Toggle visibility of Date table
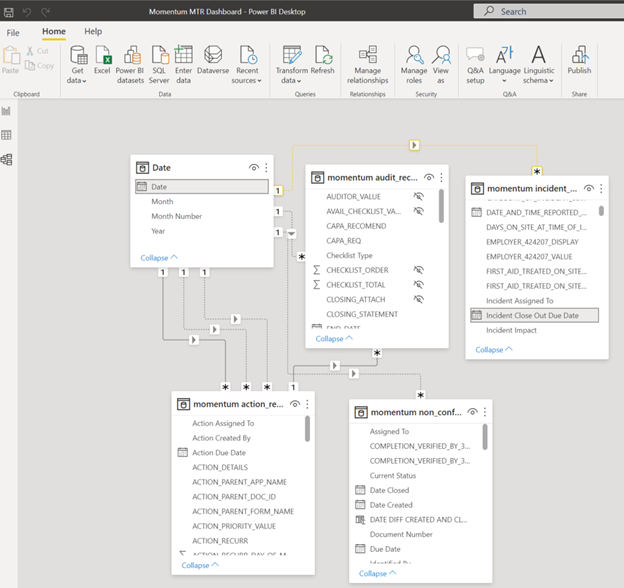 (254, 167)
